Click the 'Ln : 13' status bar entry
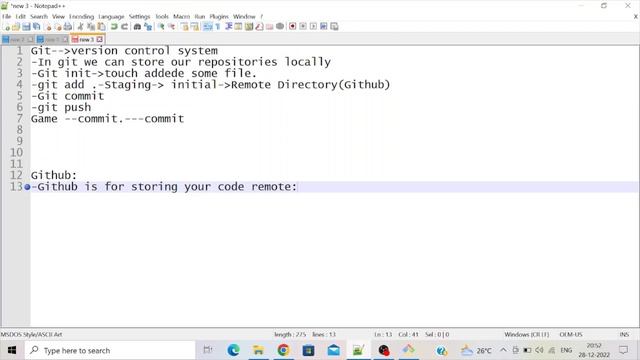Image resolution: width=640 pixels, height=360 pixels. click(383, 334)
